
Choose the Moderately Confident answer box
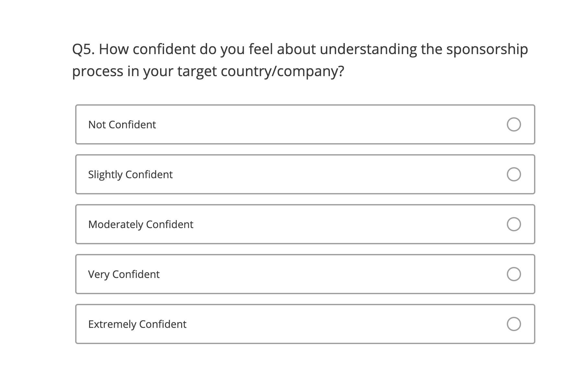tap(305, 224)
